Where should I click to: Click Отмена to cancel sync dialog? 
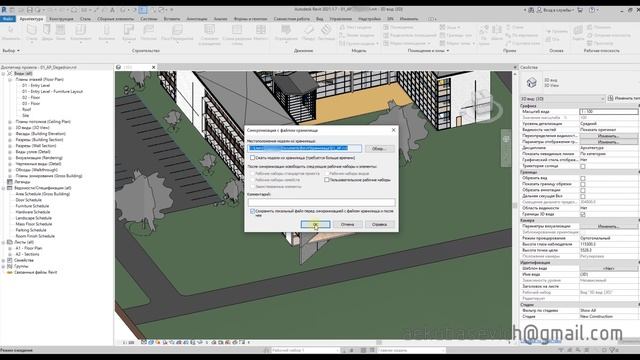pos(347,224)
